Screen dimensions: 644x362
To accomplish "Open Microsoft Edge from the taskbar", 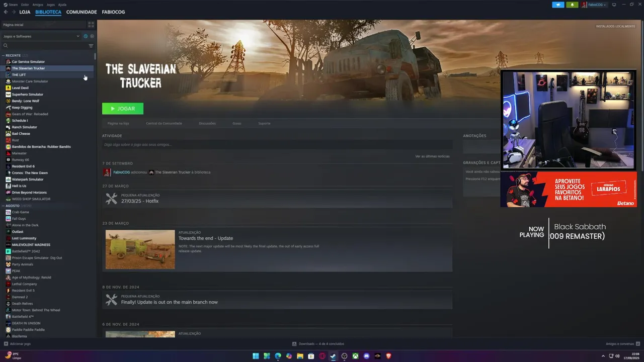I will coord(278,356).
